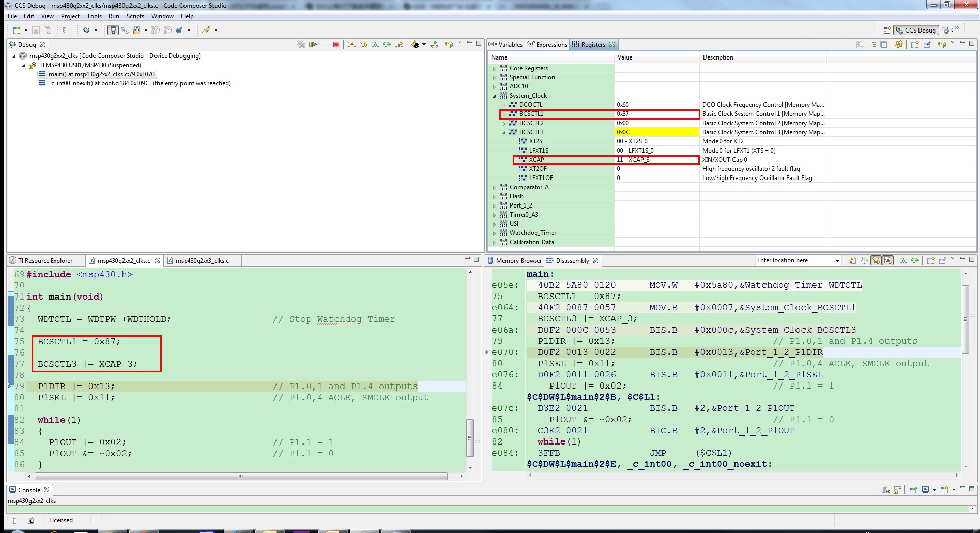Click Collapse All icon in Registers view
The width and height of the screenshot is (980, 533).
point(884,45)
